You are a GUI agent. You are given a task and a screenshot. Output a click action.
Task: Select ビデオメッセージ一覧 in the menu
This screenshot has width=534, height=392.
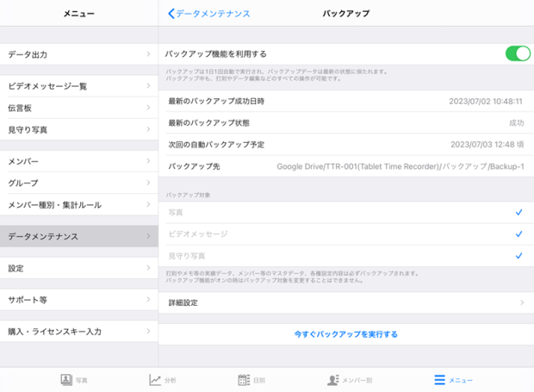point(79,86)
